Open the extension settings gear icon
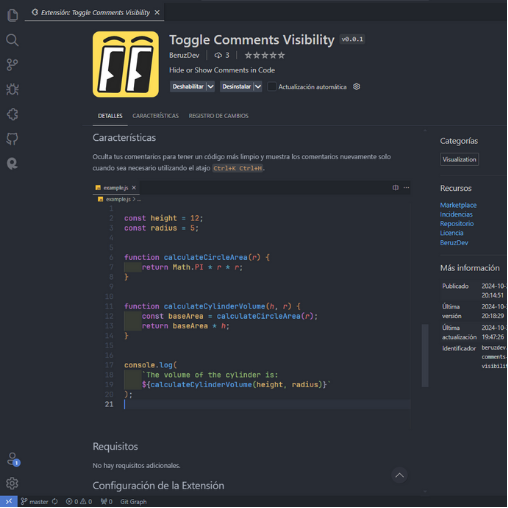Viewport: 508px width, 508px height. pos(357,87)
